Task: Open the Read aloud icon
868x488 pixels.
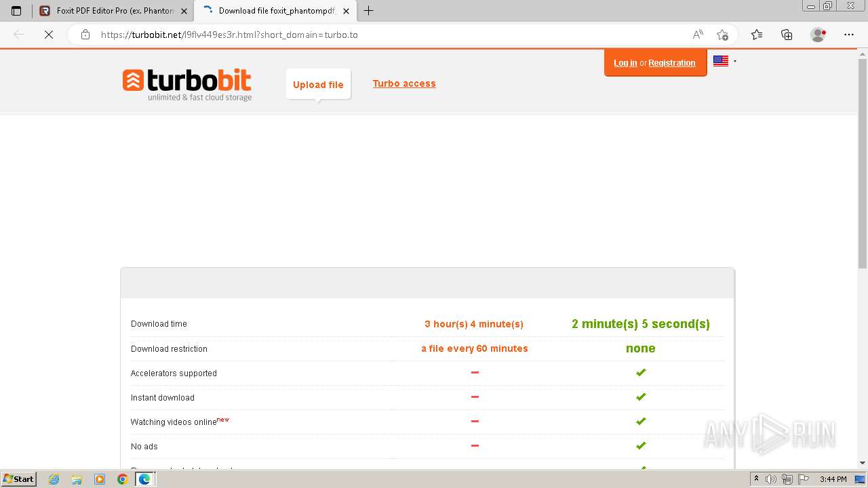Action: point(698,35)
